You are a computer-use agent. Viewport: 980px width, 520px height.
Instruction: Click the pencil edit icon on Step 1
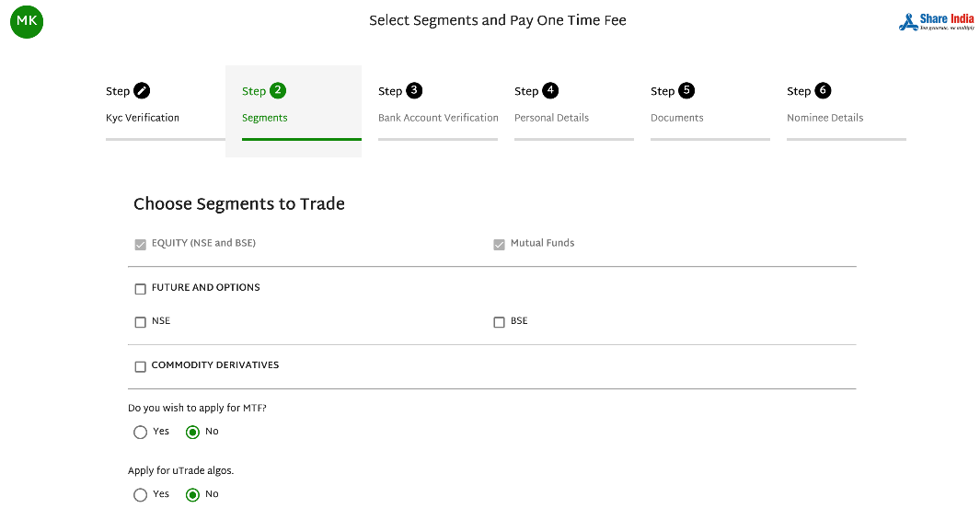click(x=142, y=90)
